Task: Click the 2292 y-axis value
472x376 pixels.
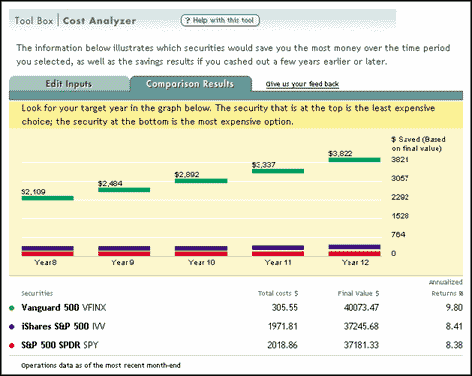Action: point(400,197)
